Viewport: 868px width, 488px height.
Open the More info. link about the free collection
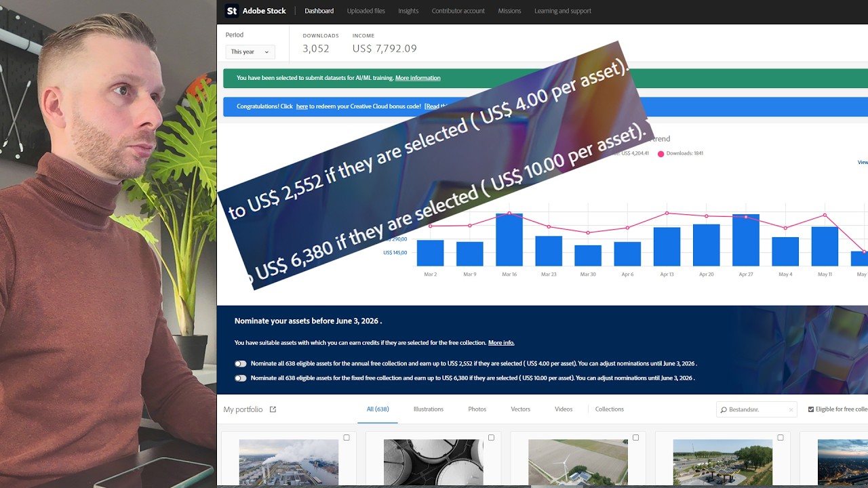[501, 343]
